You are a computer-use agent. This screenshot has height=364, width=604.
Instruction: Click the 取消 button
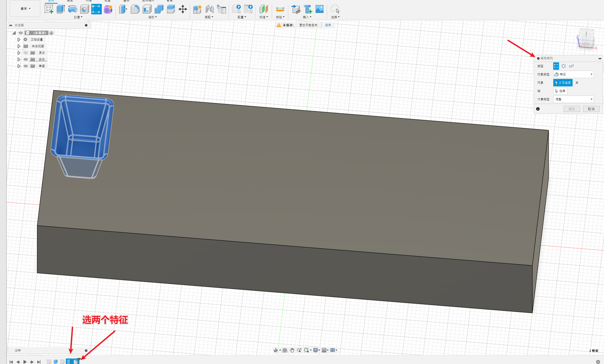tap(591, 109)
